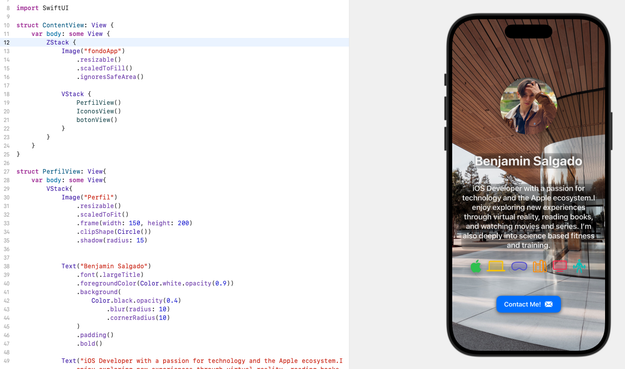Click the teal fitness figure icon
The width and height of the screenshot is (625, 369).
coord(580,266)
